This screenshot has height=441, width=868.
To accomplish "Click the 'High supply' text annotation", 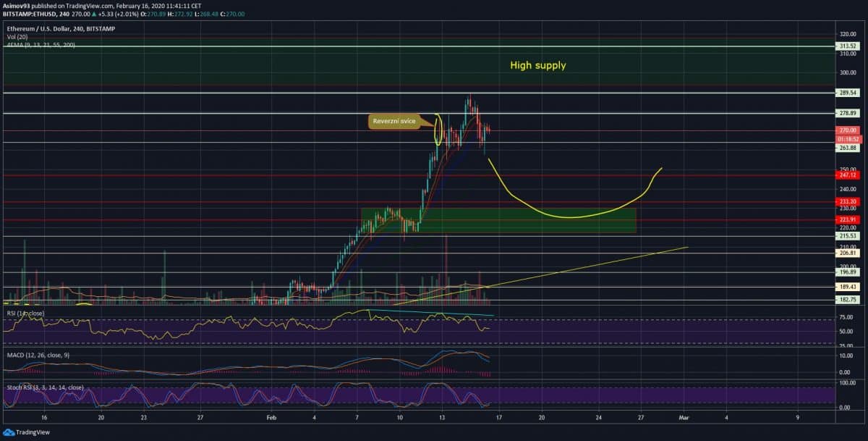I will click(537, 65).
